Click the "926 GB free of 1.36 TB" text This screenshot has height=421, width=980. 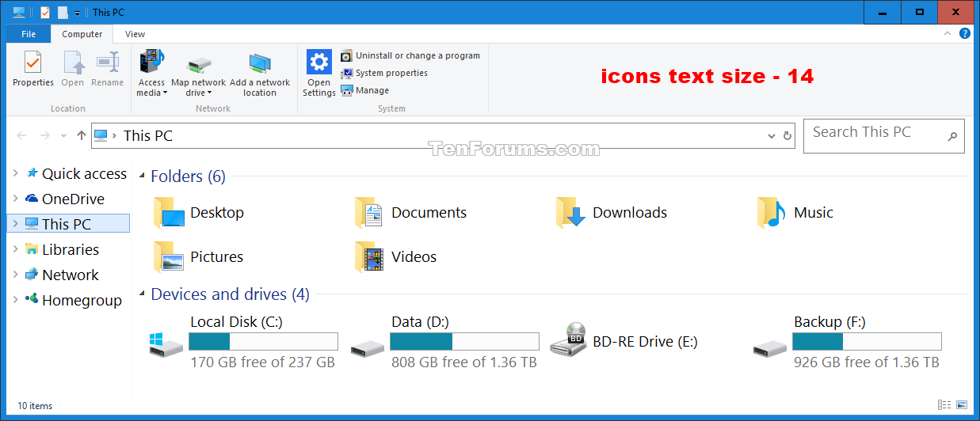[867, 362]
